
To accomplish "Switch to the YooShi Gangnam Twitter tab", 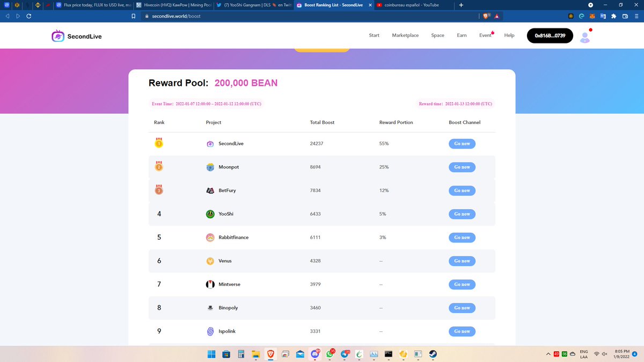I will [x=254, y=5].
